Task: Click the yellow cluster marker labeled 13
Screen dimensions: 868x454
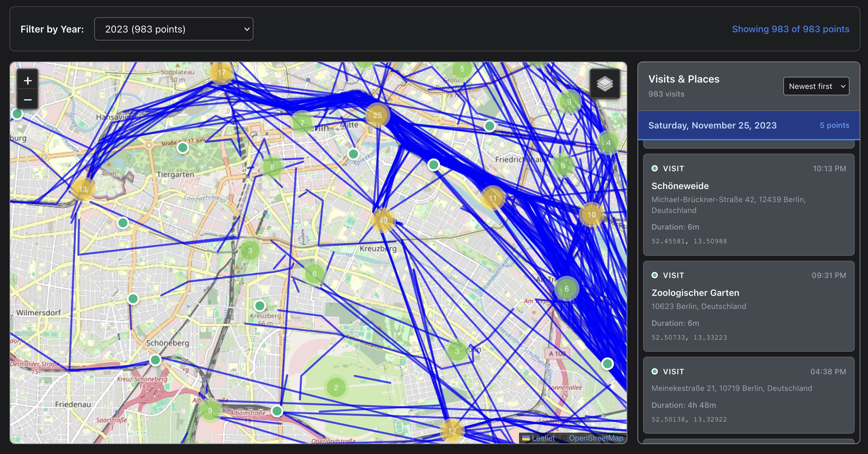Action: pos(83,189)
